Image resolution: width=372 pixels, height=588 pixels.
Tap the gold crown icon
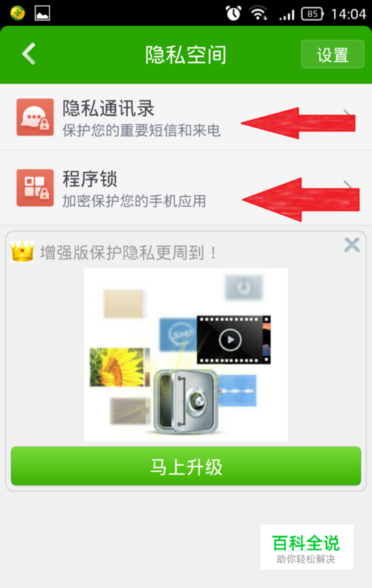coord(22,252)
